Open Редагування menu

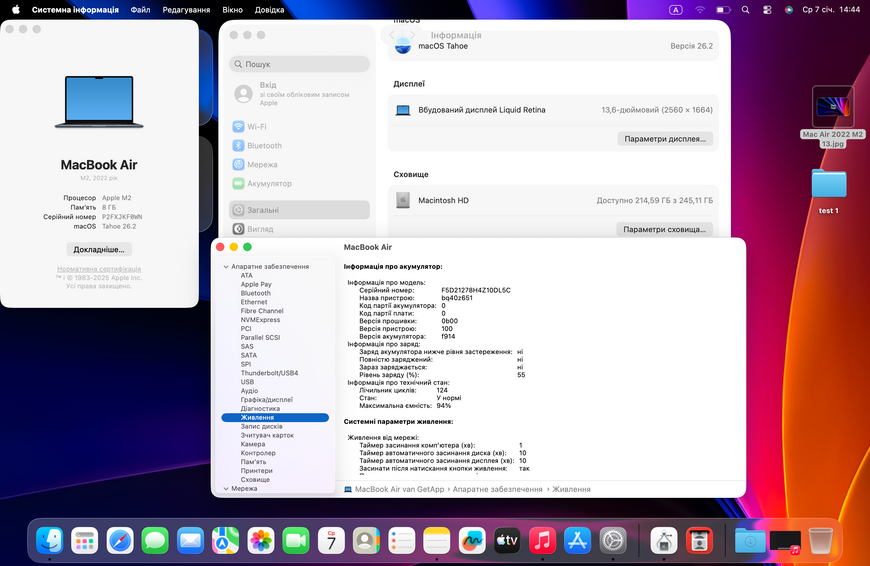pos(186,9)
